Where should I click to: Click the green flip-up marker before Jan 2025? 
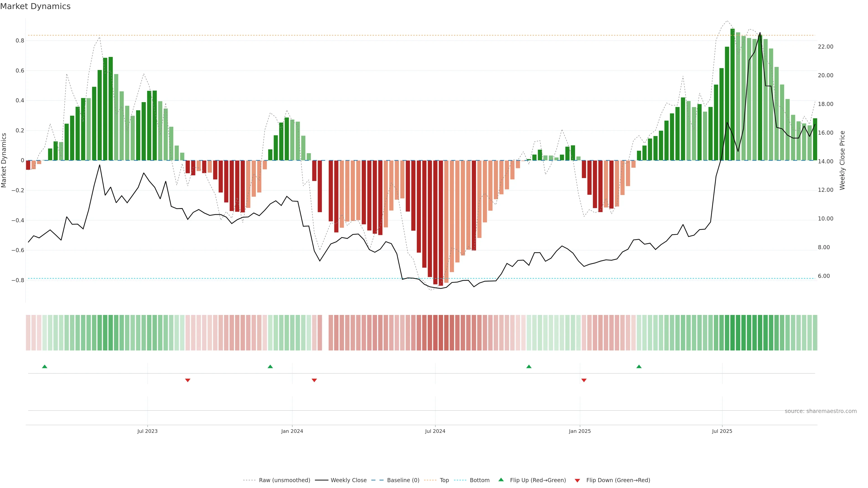(x=529, y=366)
